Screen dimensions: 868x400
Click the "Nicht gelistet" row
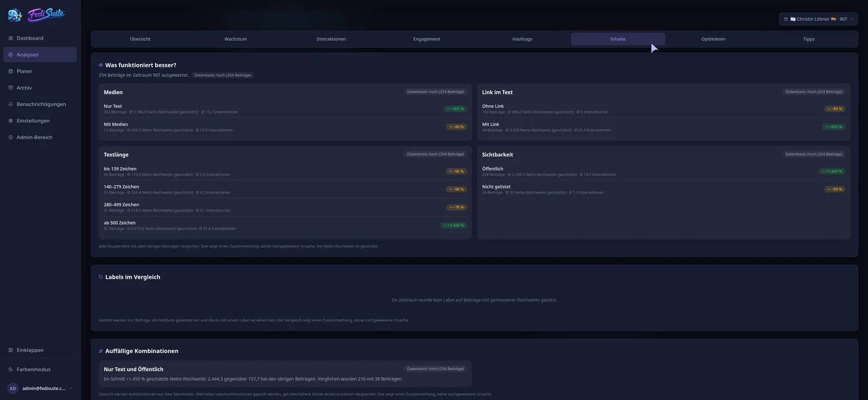point(663,189)
